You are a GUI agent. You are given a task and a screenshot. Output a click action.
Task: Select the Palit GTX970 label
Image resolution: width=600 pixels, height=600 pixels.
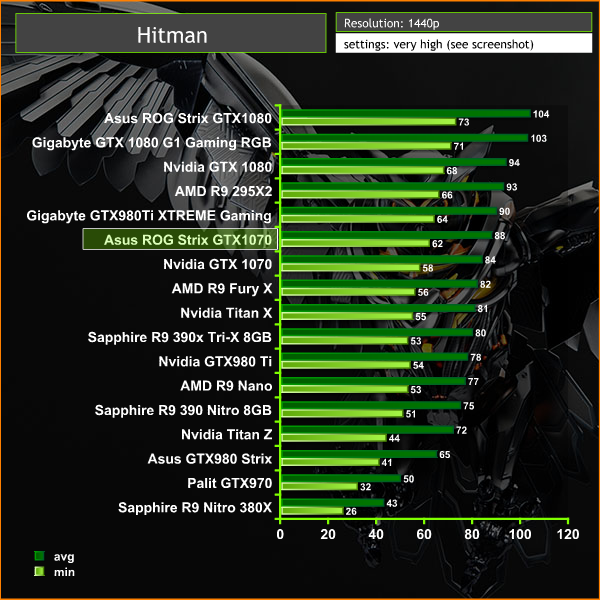click(x=230, y=483)
